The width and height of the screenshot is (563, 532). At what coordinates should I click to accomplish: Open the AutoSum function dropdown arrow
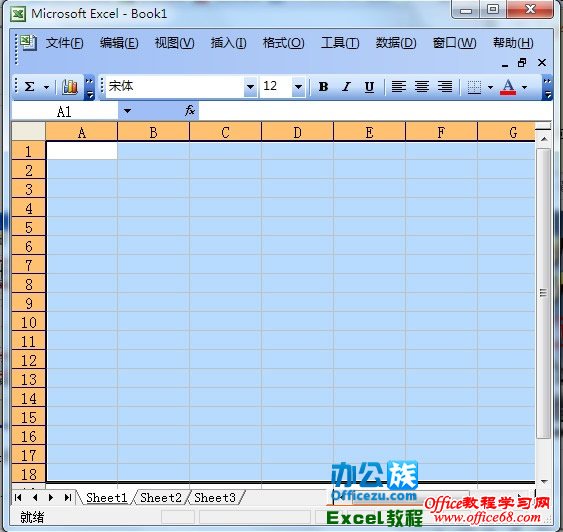(46, 87)
